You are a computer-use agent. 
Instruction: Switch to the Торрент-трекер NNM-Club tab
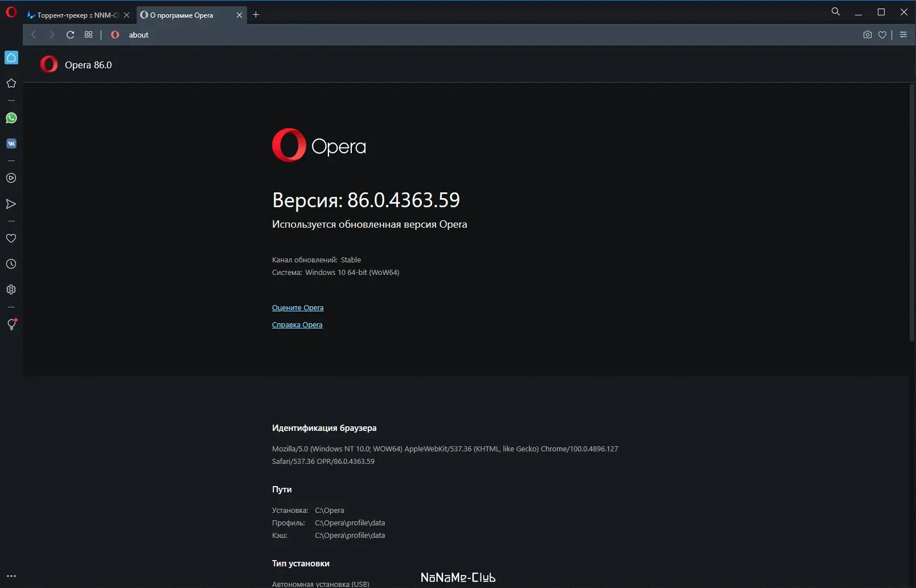(78, 15)
